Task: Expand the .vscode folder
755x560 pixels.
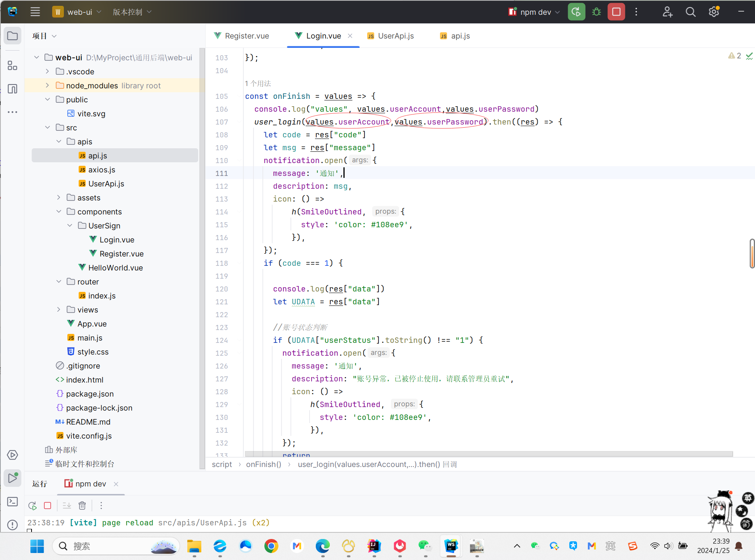Action: coord(48,71)
